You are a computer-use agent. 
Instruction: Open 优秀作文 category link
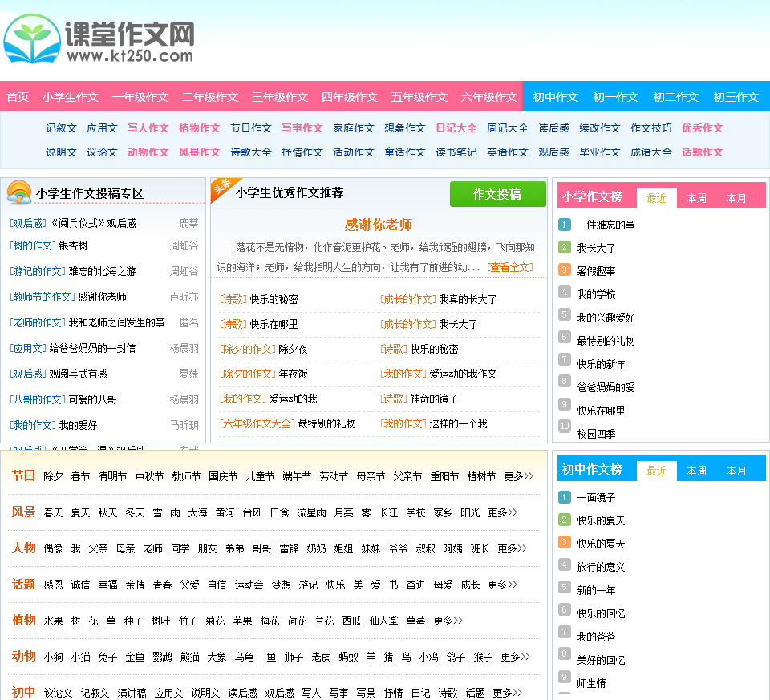pos(703,128)
